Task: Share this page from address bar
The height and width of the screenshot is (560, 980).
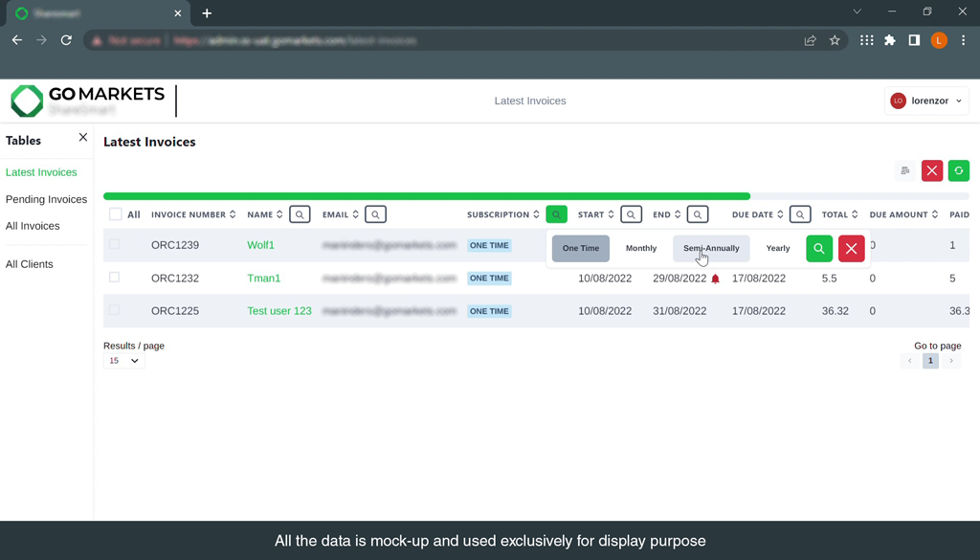Action: click(810, 40)
